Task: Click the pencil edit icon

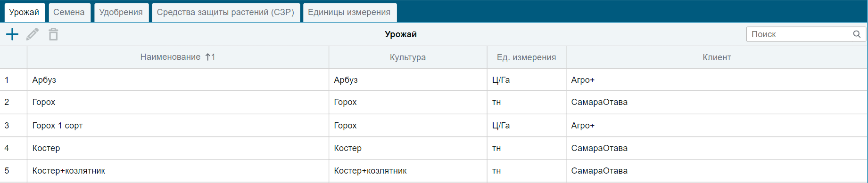Action: pos(33,34)
